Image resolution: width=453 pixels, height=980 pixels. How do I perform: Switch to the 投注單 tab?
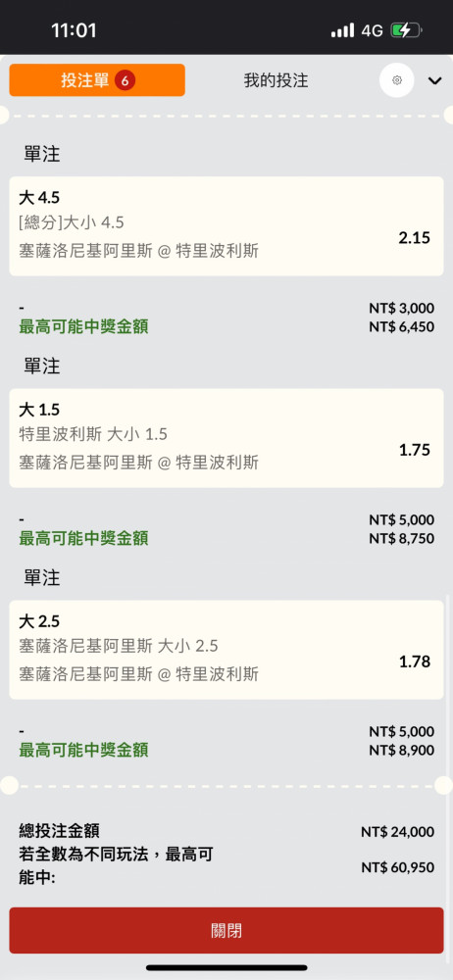(x=97, y=80)
